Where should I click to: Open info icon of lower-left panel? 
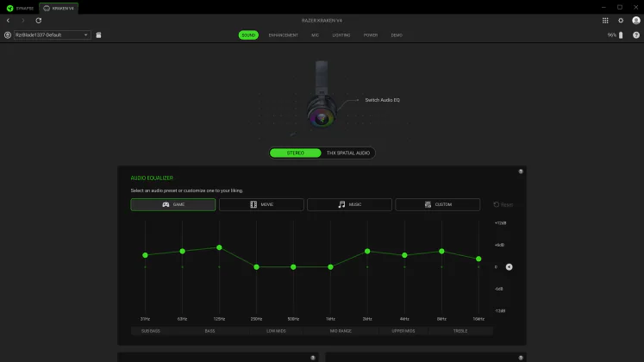coord(313,358)
